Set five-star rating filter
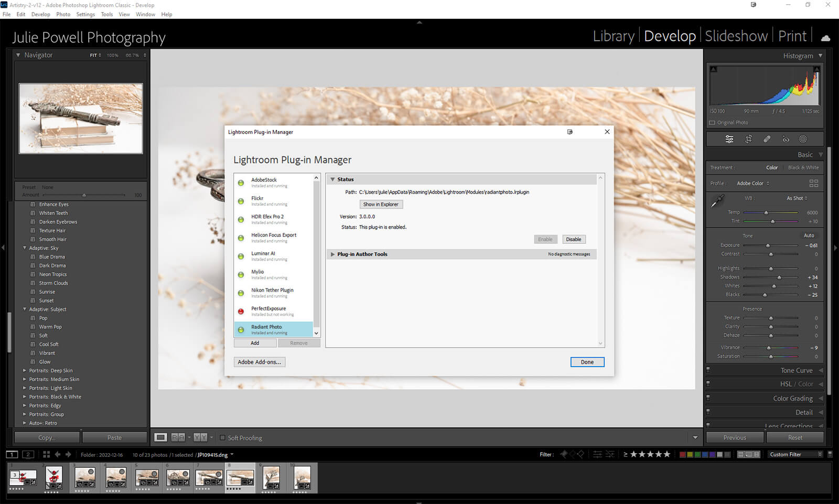This screenshot has height=504, width=839. pos(666,454)
